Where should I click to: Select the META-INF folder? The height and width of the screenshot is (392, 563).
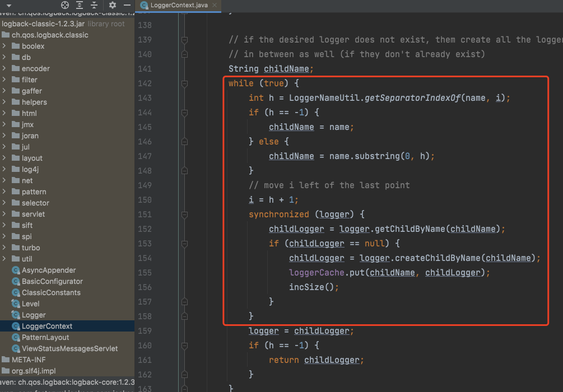pyautogui.click(x=29, y=360)
